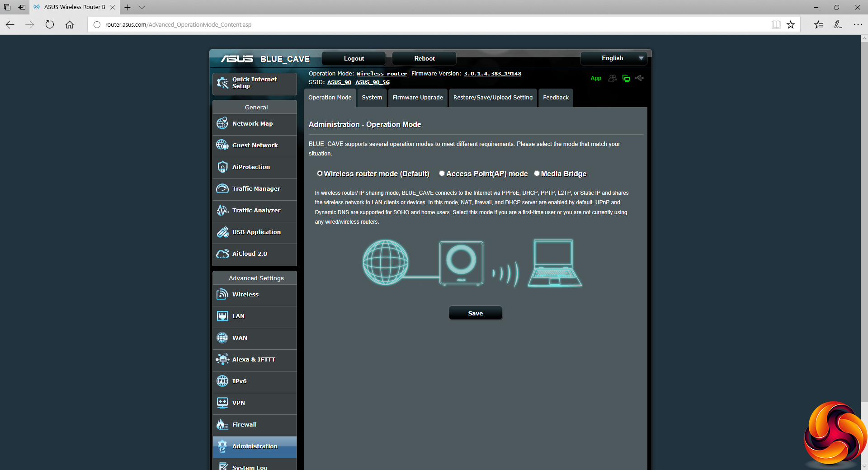Click the guest users status icon

point(612,78)
